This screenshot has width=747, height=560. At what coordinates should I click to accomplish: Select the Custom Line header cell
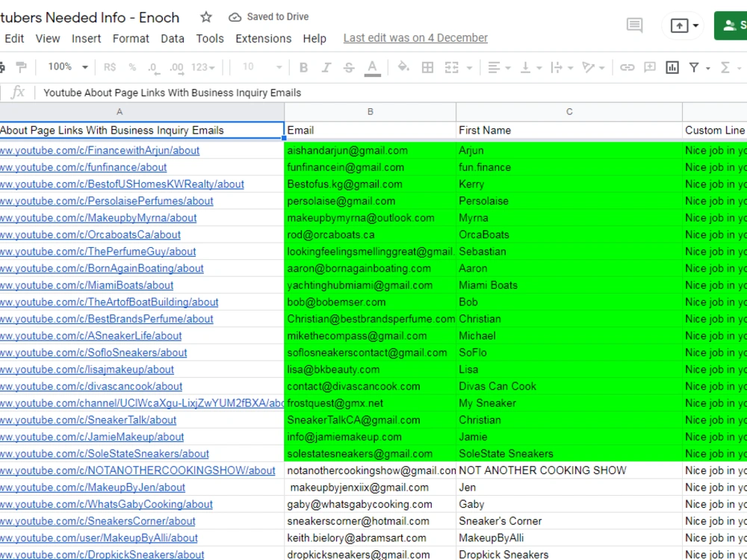pyautogui.click(x=715, y=131)
